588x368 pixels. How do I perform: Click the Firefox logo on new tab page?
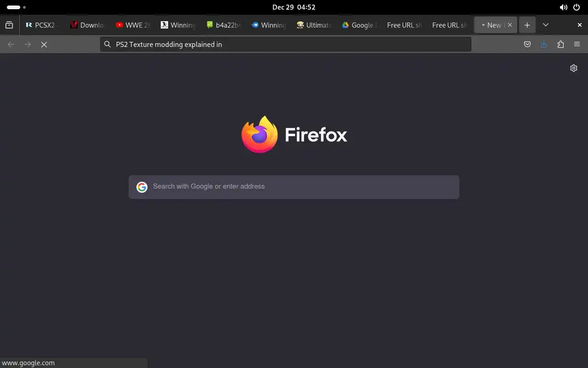pyautogui.click(x=294, y=134)
